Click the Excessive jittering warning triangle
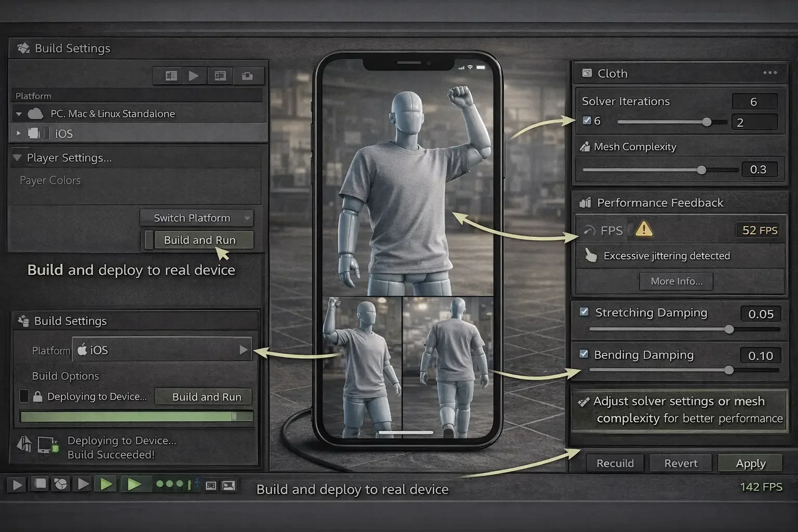This screenshot has width=798, height=532. pos(643,229)
